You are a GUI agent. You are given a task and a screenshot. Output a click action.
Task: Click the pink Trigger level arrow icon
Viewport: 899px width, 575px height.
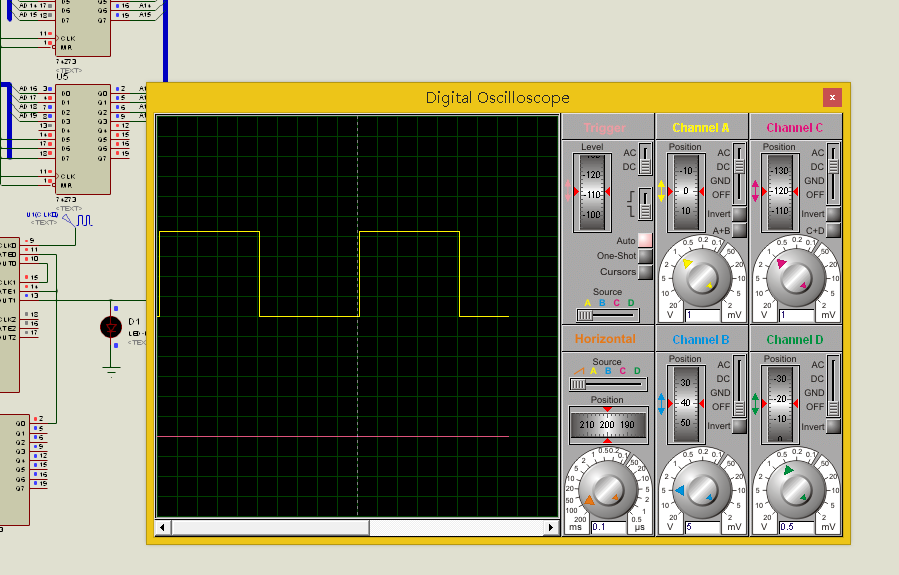point(568,191)
